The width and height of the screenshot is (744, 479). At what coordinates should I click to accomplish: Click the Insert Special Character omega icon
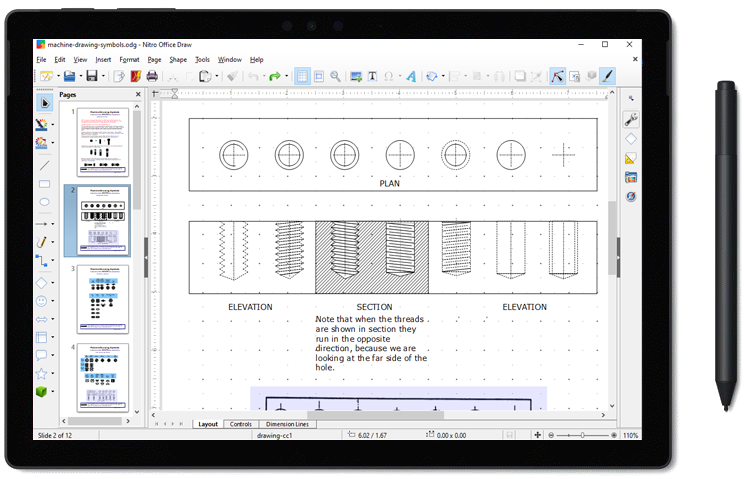(389, 76)
